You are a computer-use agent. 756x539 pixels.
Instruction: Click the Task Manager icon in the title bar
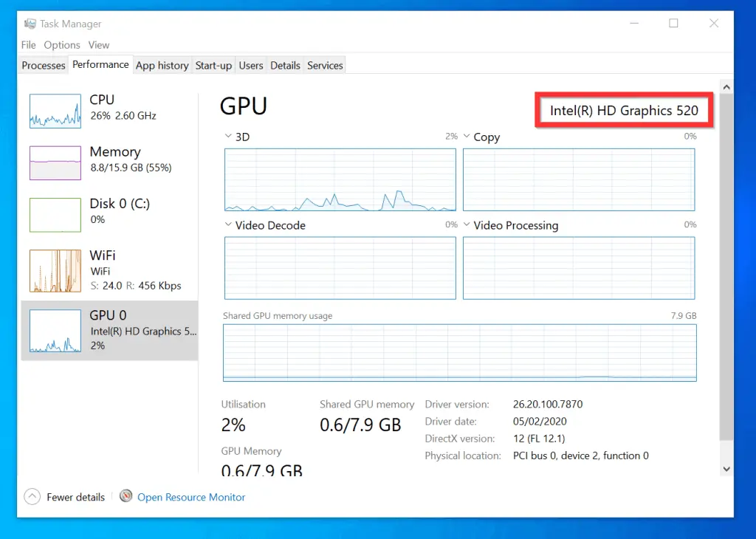click(x=29, y=23)
